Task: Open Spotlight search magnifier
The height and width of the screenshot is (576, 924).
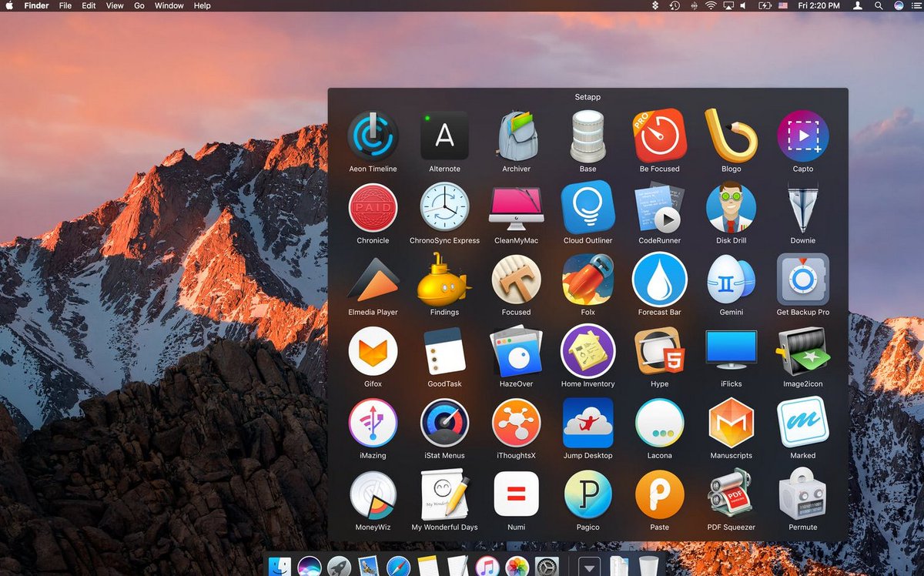Action: [x=879, y=5]
